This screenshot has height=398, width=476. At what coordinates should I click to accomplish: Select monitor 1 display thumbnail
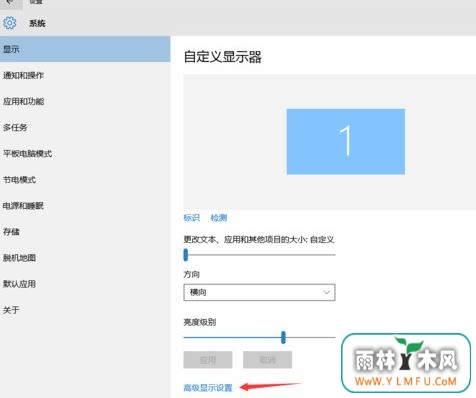point(346,141)
